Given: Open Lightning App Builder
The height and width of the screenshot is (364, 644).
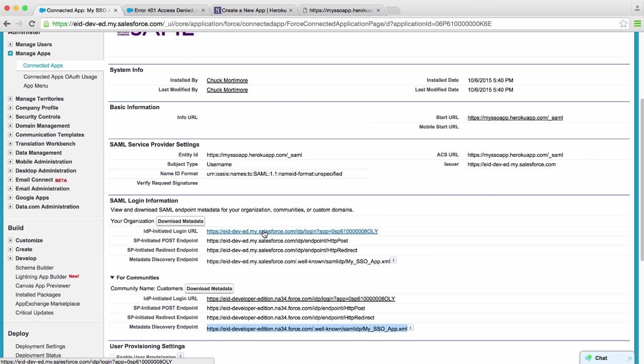Looking at the screenshot, I should [x=41, y=277].
